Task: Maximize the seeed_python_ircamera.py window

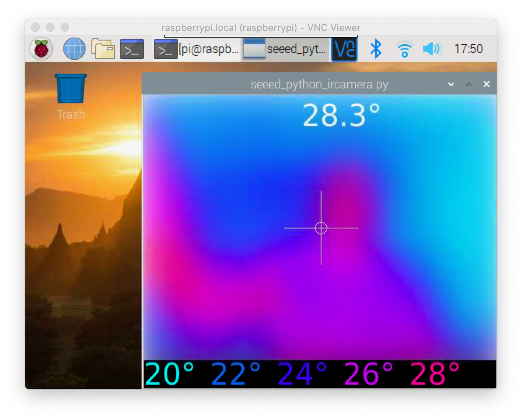Action: pyautogui.click(x=469, y=84)
